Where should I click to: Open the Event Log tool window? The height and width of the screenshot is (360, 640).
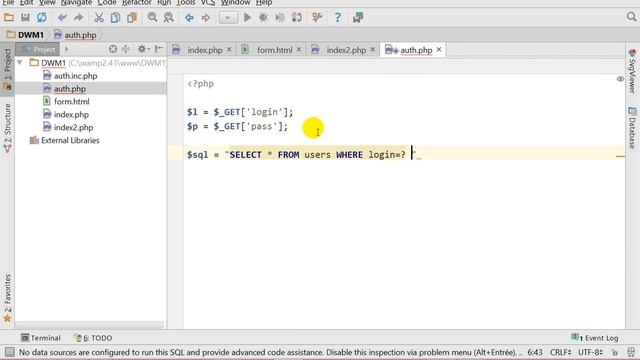click(x=595, y=338)
